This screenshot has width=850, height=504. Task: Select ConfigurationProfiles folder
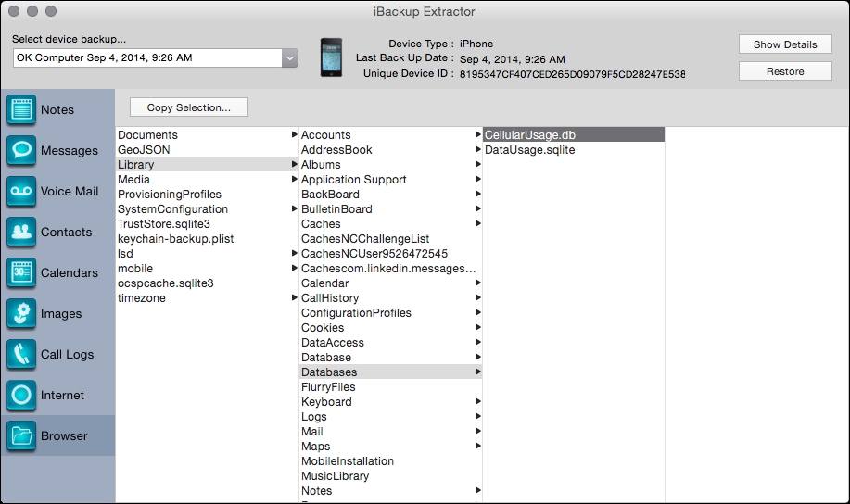coord(356,313)
